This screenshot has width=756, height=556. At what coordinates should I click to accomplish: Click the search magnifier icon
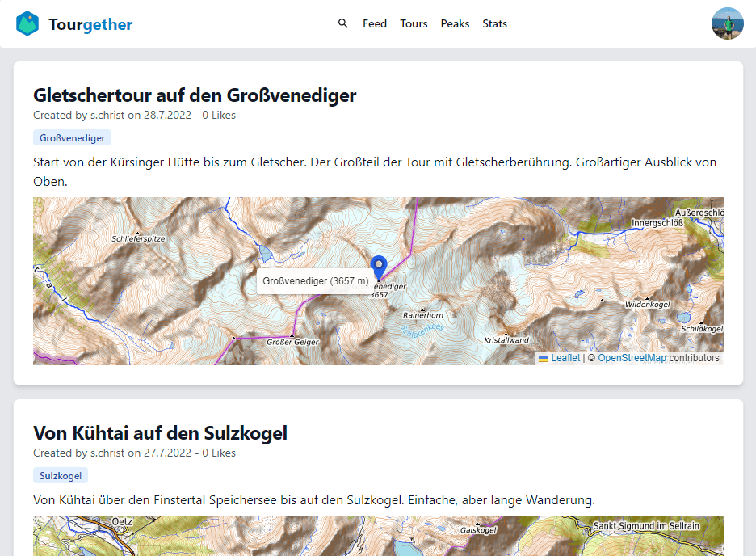[x=343, y=23]
